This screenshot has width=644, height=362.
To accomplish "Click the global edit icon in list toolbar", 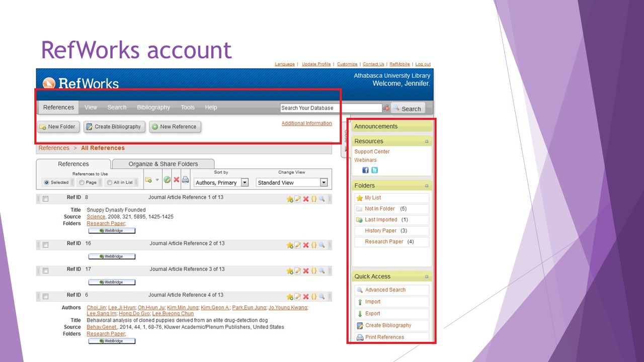I will click(167, 179).
